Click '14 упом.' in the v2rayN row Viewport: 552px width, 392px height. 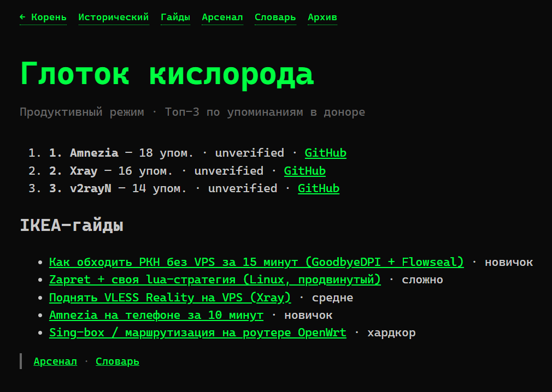[x=159, y=188]
